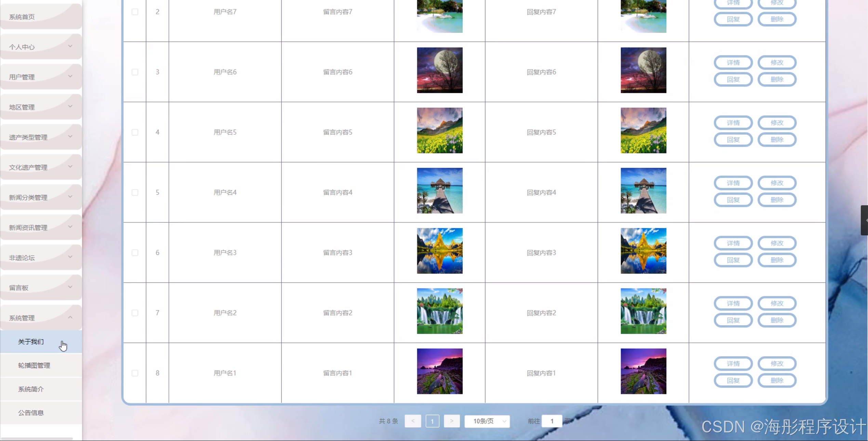Screen dimensions: 868x441
Task: Click 修改 button for 用户名2 row
Action: tap(777, 303)
